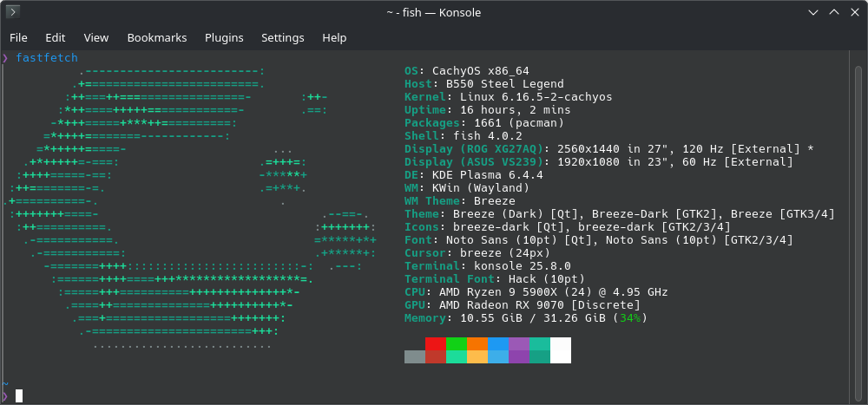Click the mint green color block
The height and width of the screenshot is (405, 868).
click(457, 356)
